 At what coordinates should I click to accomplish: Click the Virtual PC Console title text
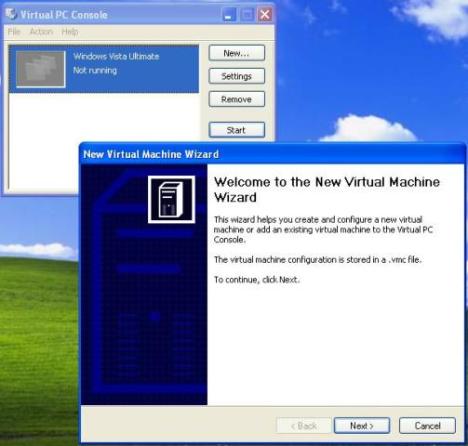click(64, 15)
